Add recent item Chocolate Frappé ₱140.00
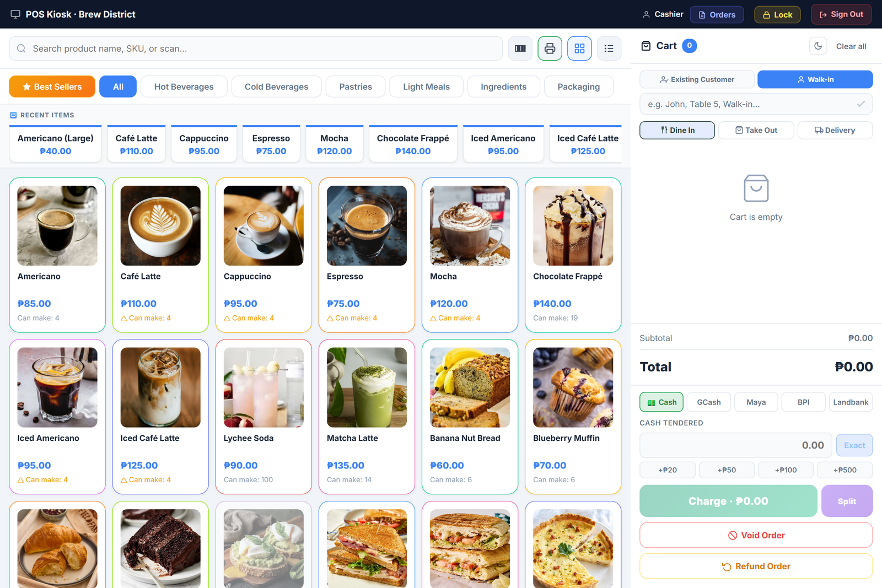Image resolution: width=882 pixels, height=588 pixels. (413, 144)
